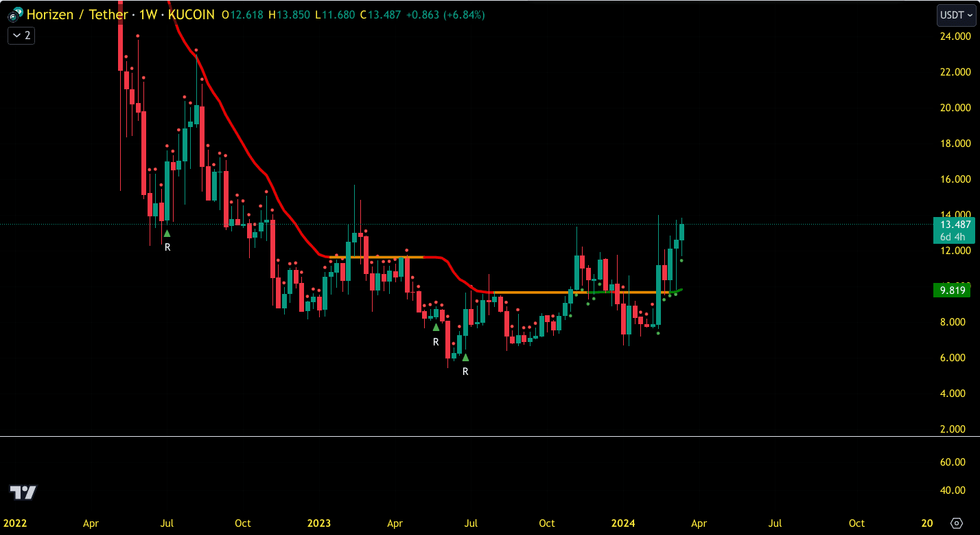Click the close value C13.487
The image size is (980, 535).
coord(381,14)
